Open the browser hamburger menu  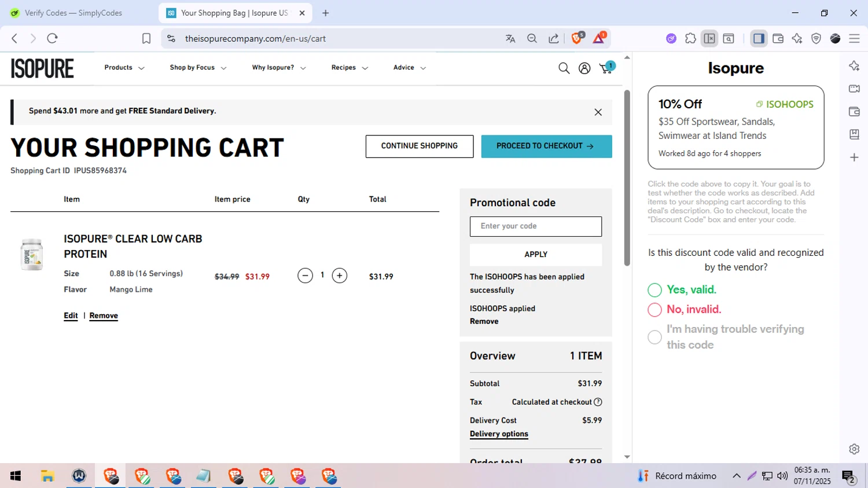pyautogui.click(x=854, y=38)
